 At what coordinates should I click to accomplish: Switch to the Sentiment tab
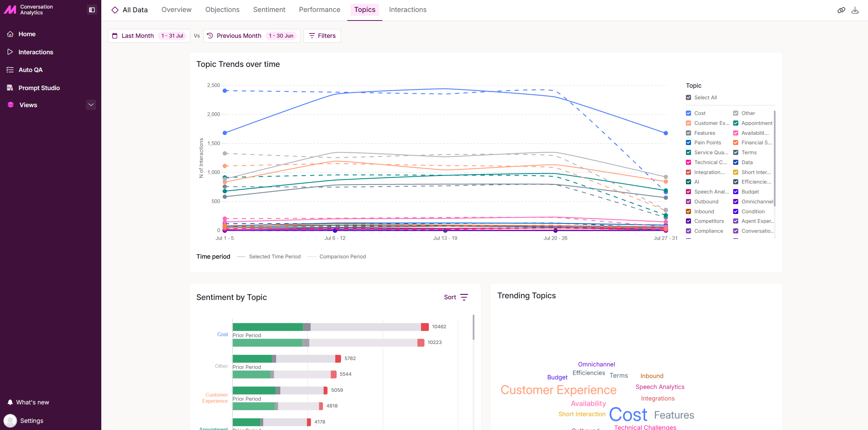(x=269, y=10)
